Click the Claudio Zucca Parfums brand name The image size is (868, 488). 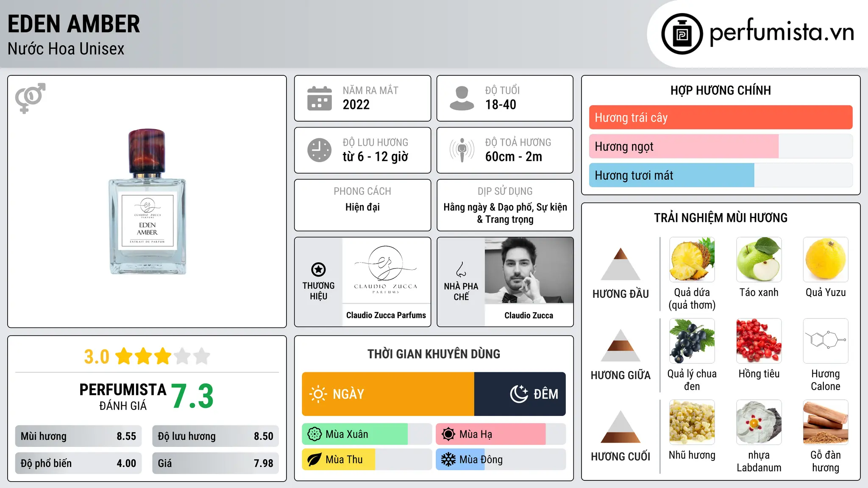pos(386,315)
